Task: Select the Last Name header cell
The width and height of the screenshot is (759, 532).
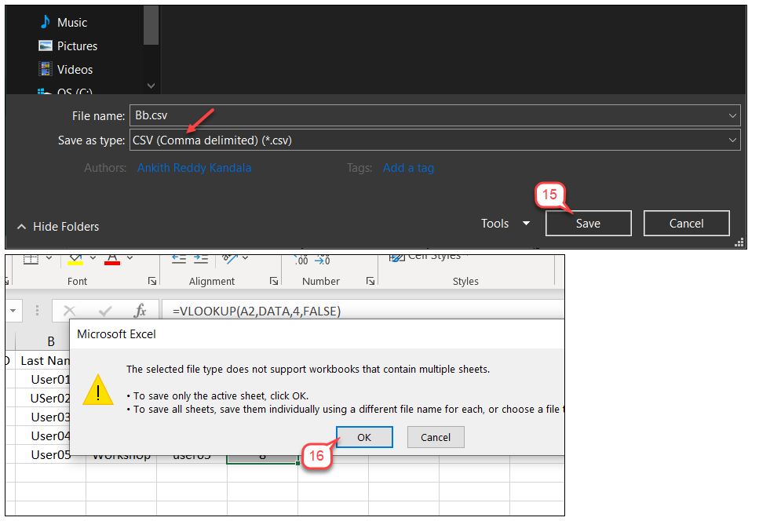Action: 42,361
